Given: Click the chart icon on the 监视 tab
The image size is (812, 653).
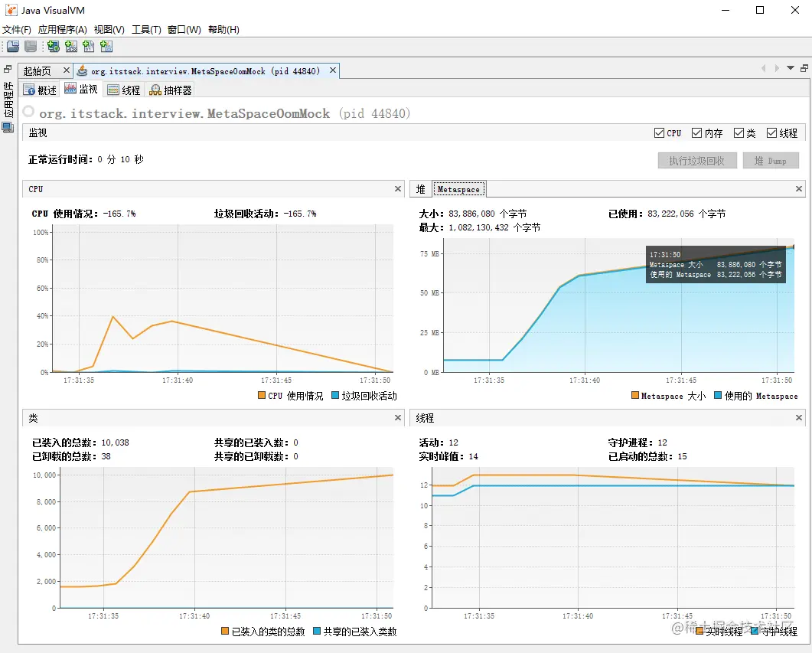Looking at the screenshot, I should 69,89.
